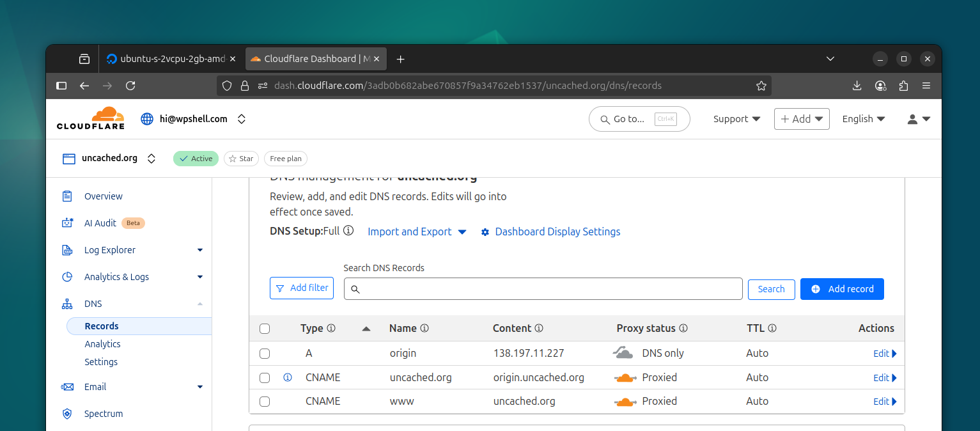The height and width of the screenshot is (431, 980).
Task: Open AI Audit in the sidebar
Action: click(x=100, y=223)
